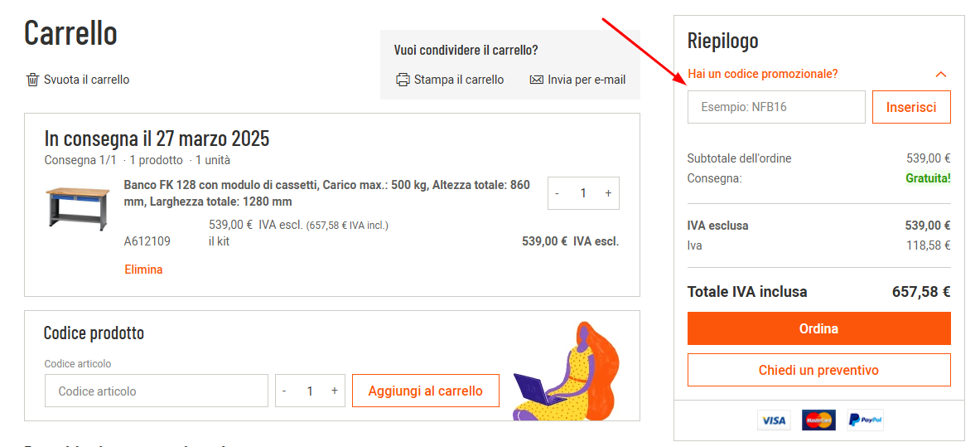
Task: Click the trash icon for Svuota il carrello
Action: pos(33,80)
